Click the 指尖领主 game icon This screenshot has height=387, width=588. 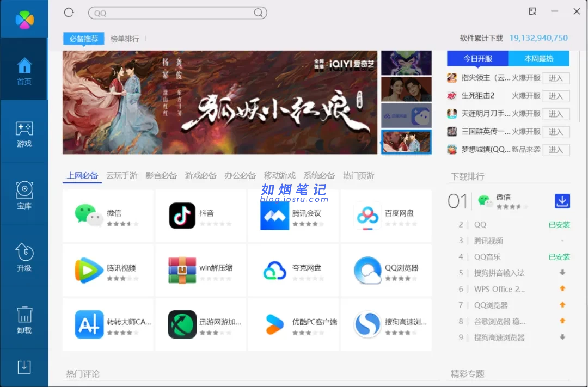click(x=452, y=78)
